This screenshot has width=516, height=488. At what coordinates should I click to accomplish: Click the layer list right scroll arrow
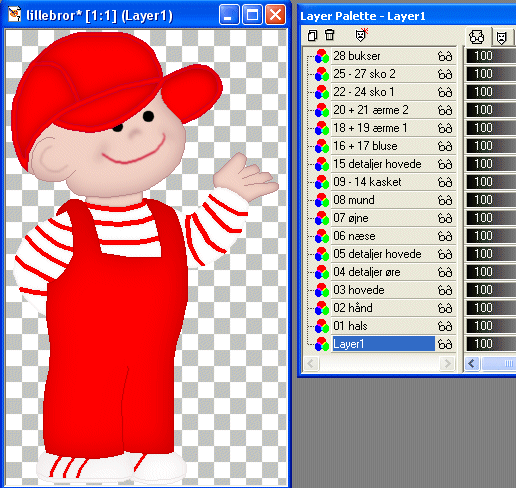coord(447,363)
